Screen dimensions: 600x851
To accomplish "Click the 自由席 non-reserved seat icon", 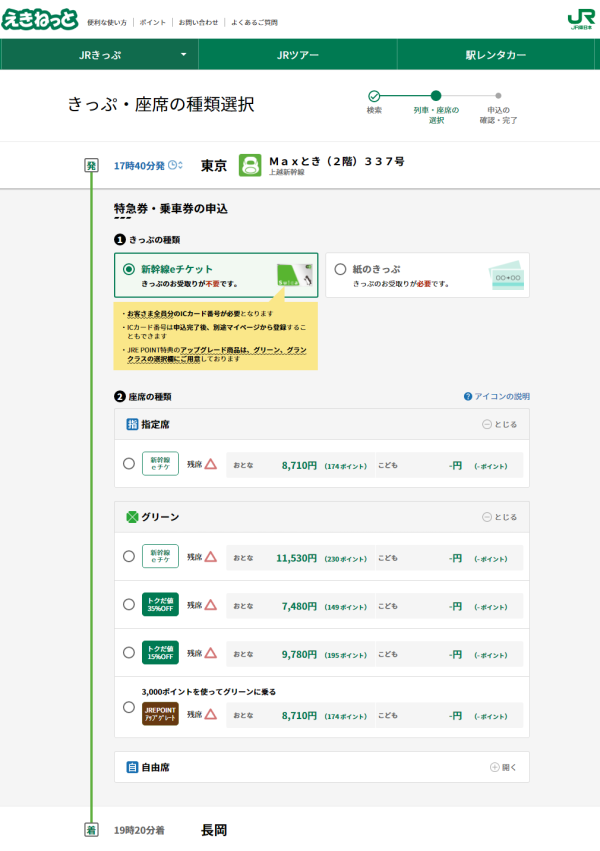I will (132, 767).
